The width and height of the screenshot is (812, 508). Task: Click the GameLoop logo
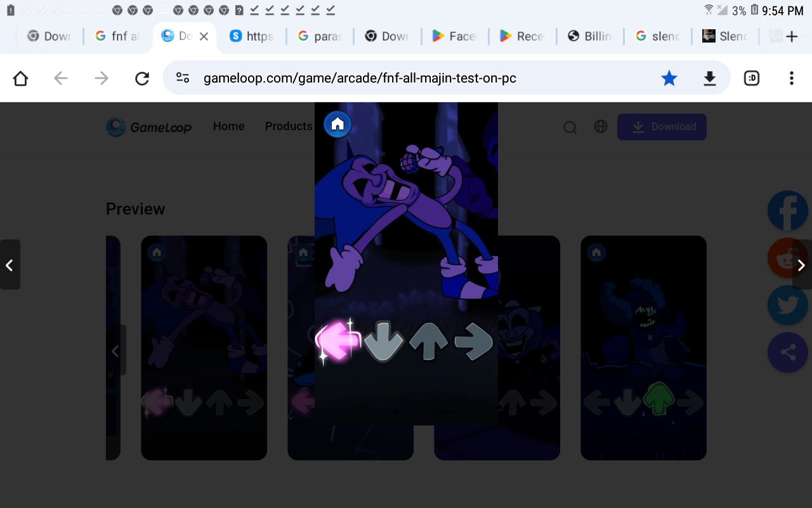(149, 127)
